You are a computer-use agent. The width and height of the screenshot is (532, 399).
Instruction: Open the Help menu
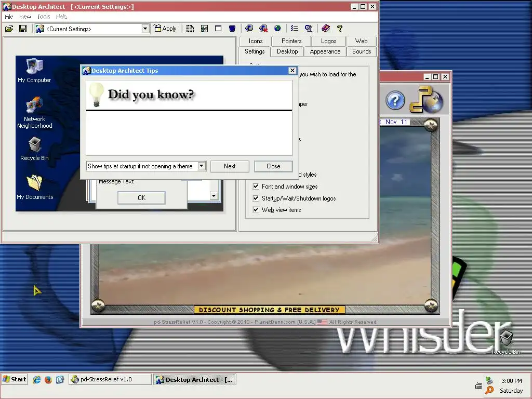(x=61, y=17)
